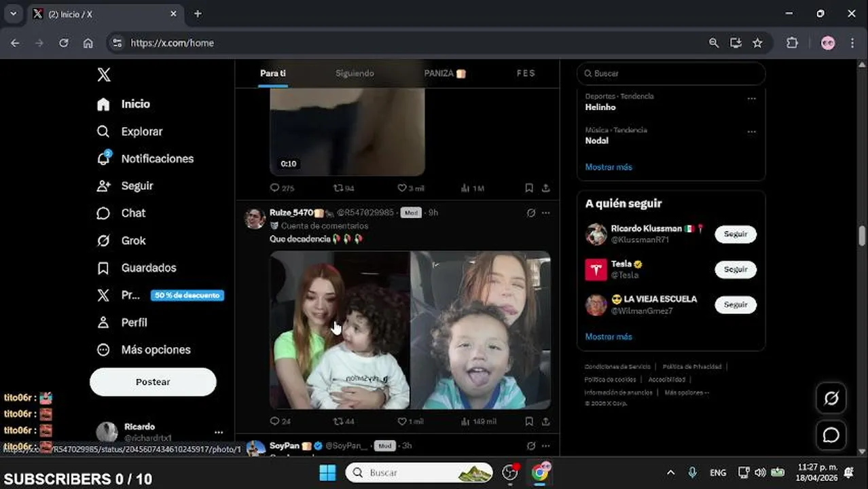Open Chrome tab search dropdown
This screenshot has width=868, height=489.
click(13, 14)
